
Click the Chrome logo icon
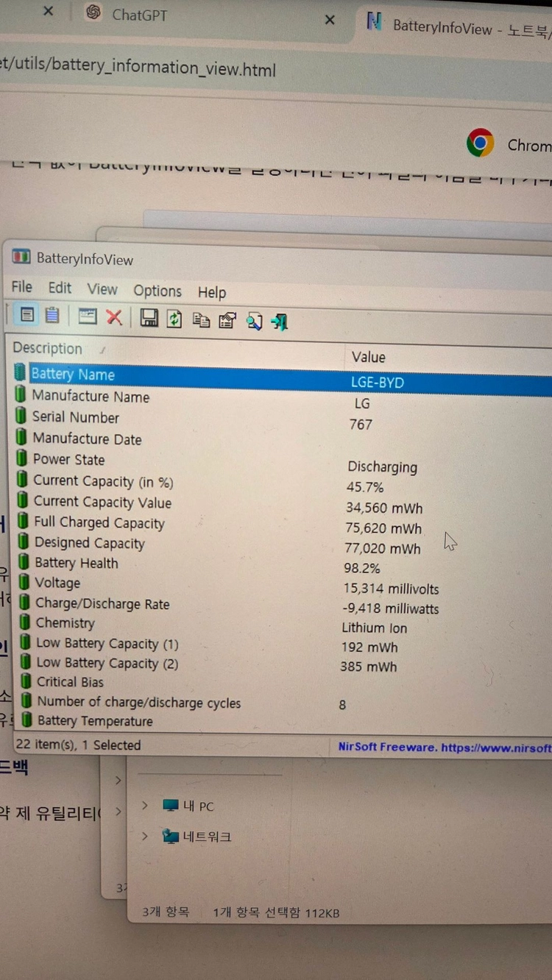pos(481,143)
